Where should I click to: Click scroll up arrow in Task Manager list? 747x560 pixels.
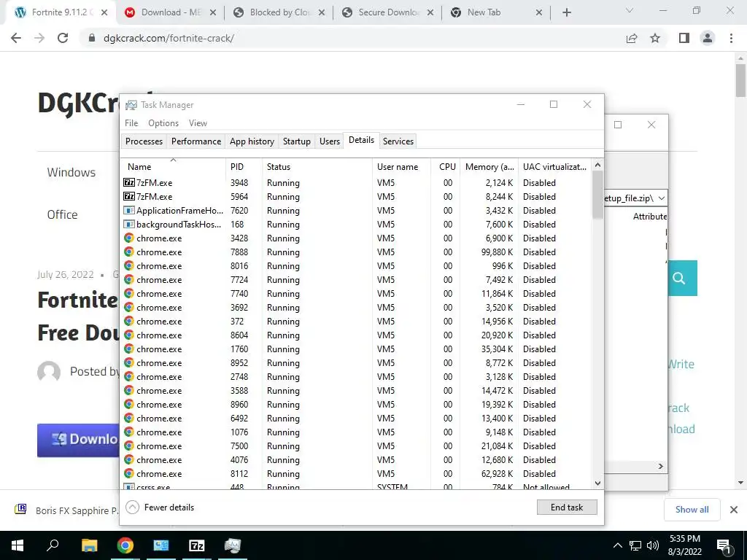coord(597,166)
